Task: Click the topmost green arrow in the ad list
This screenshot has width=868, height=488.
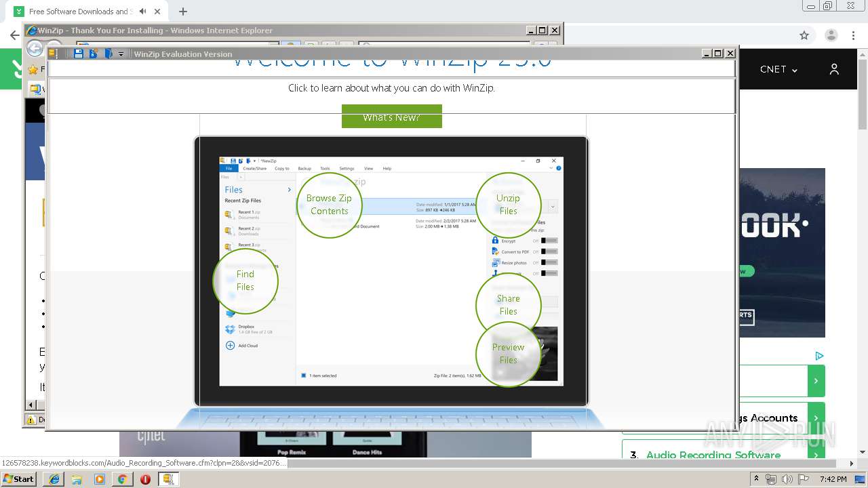Action: [816, 381]
